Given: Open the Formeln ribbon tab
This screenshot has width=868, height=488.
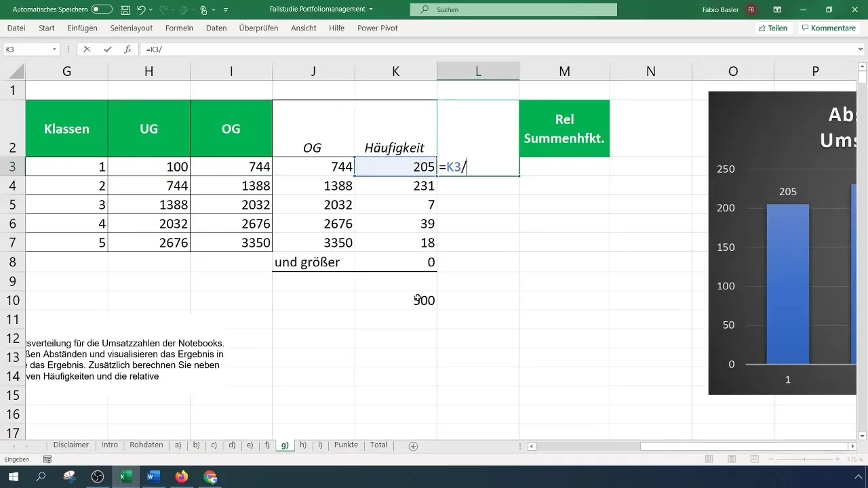Looking at the screenshot, I should tap(179, 28).
